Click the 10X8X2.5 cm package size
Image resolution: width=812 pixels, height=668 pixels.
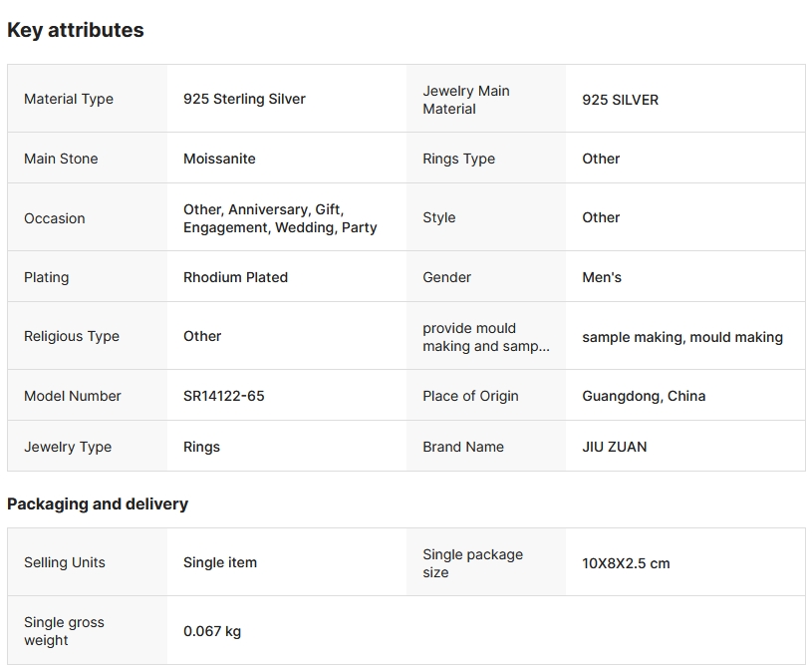pos(626,563)
